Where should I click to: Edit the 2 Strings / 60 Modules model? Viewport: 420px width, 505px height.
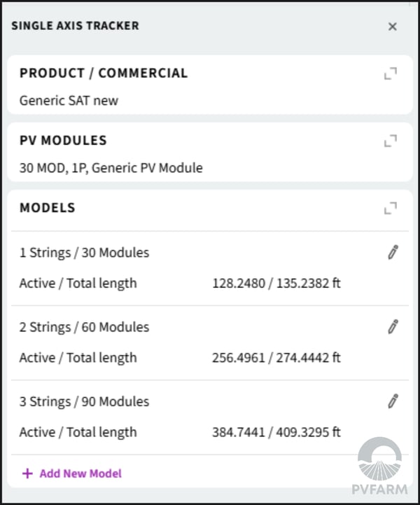(x=393, y=326)
